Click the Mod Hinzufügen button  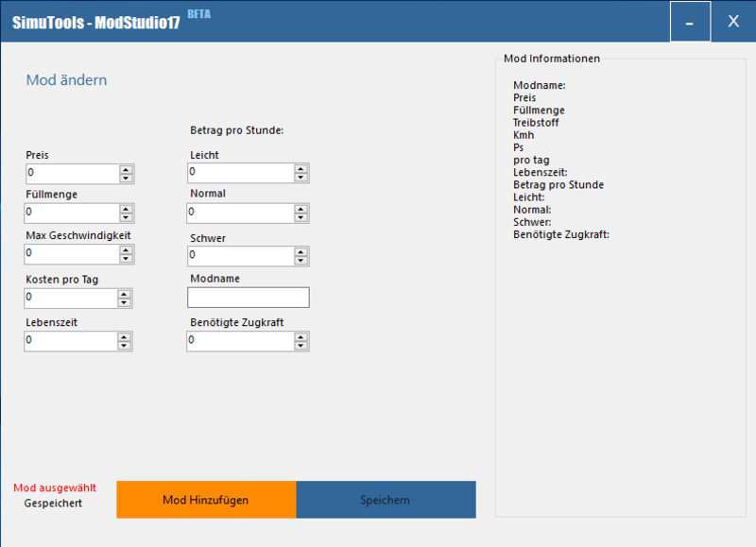(x=206, y=500)
